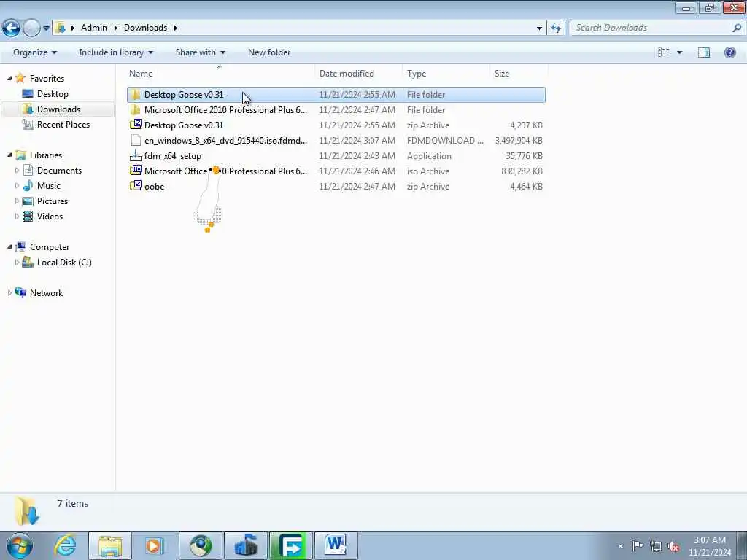This screenshot has width=747, height=560.
Task: Open the view options dropdown arrow
Action: click(x=679, y=52)
